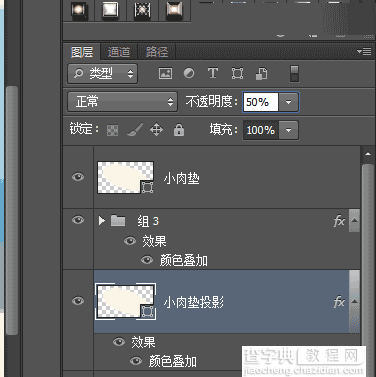This screenshot has width=376, height=377.
Task: Select the 小肉垫 layer name
Action: (x=182, y=179)
